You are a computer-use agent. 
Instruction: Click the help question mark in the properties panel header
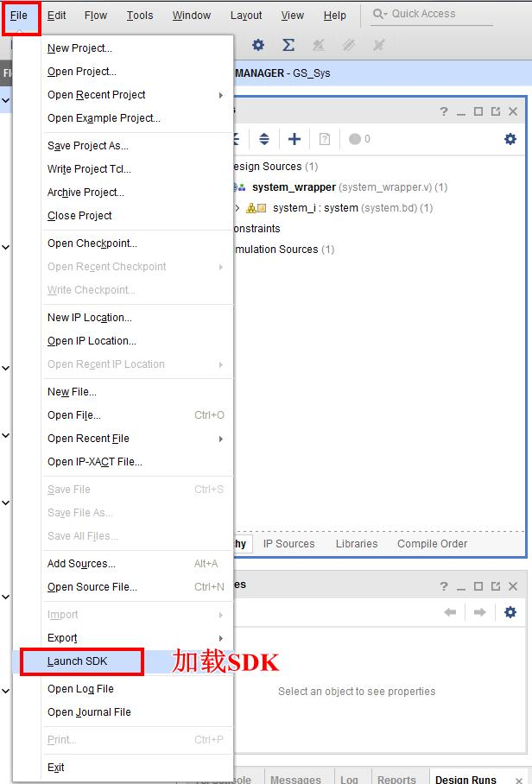coord(444,586)
